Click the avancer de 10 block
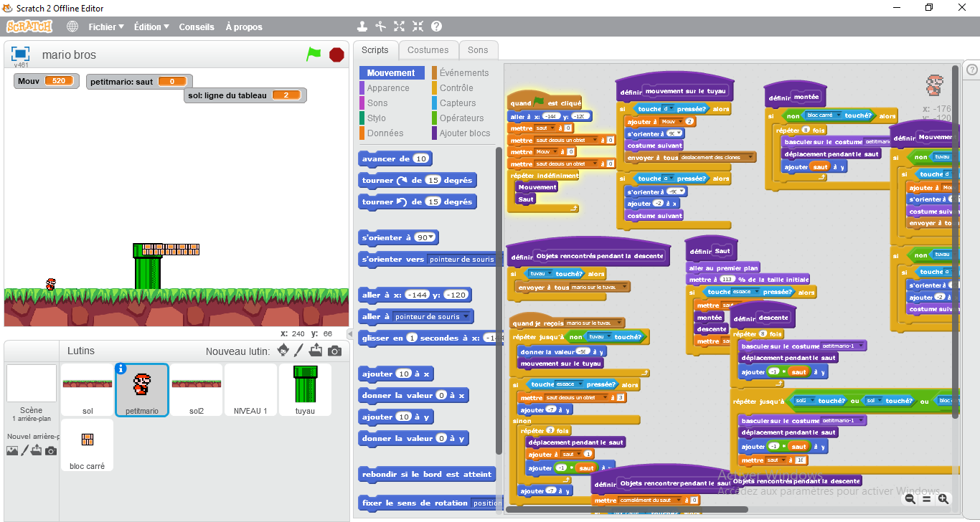Screen dimensions: 980x522 [395, 159]
